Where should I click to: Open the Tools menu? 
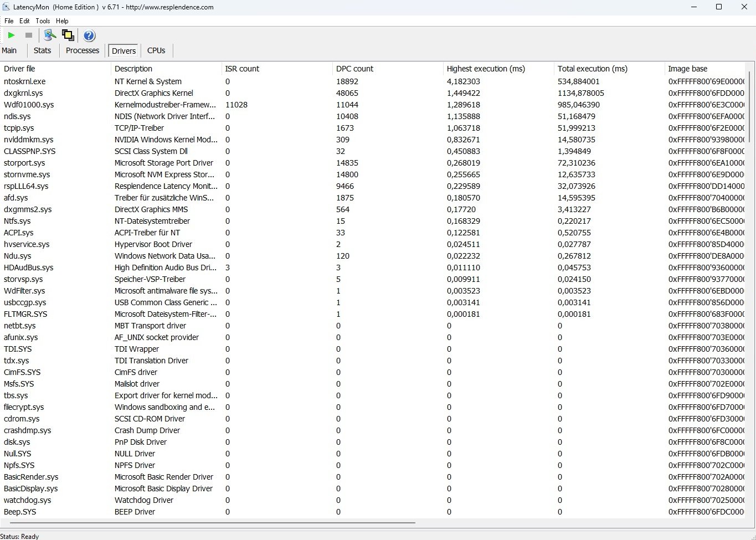[43, 21]
